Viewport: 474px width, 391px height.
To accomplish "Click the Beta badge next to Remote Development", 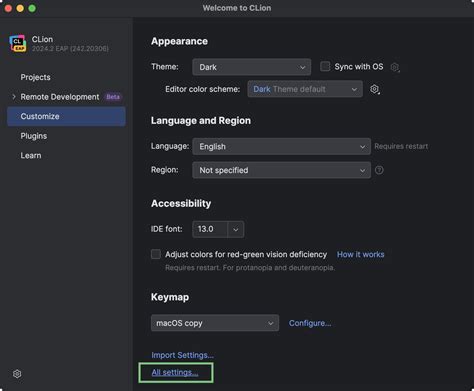I will 113,97.
